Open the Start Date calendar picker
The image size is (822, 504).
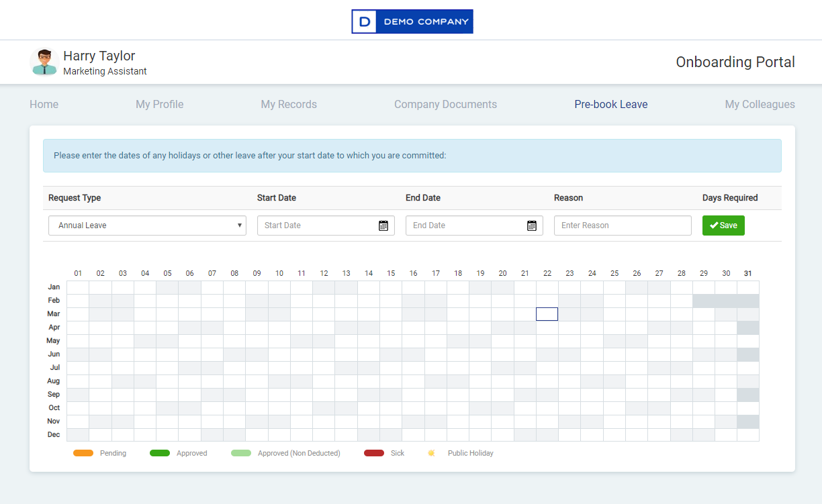[383, 225]
